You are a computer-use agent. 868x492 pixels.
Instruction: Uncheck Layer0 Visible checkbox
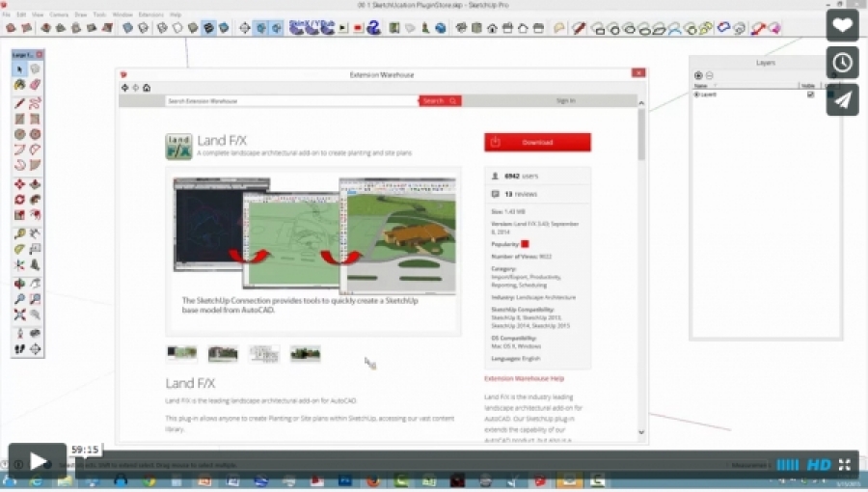(x=810, y=95)
